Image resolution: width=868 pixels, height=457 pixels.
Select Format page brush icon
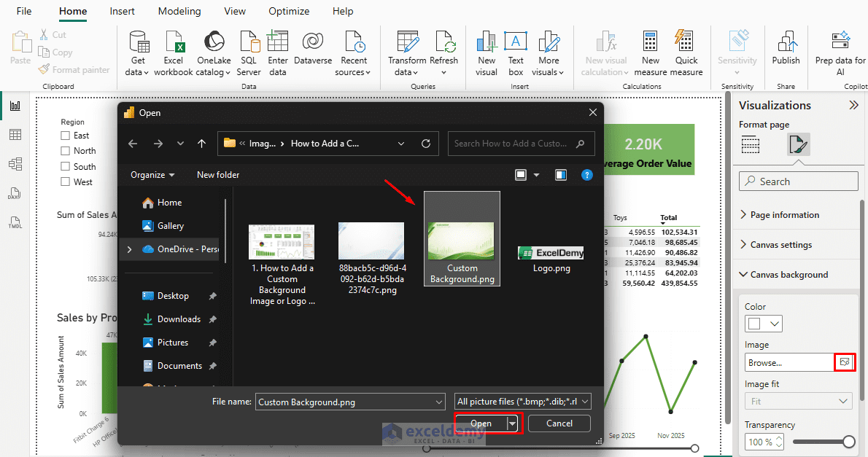tap(798, 144)
